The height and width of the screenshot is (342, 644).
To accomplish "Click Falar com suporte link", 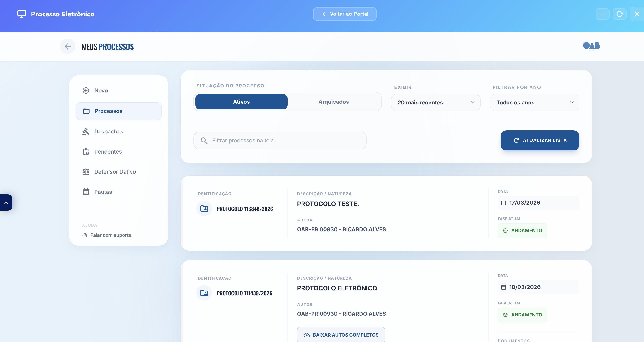I will pyautogui.click(x=110, y=235).
